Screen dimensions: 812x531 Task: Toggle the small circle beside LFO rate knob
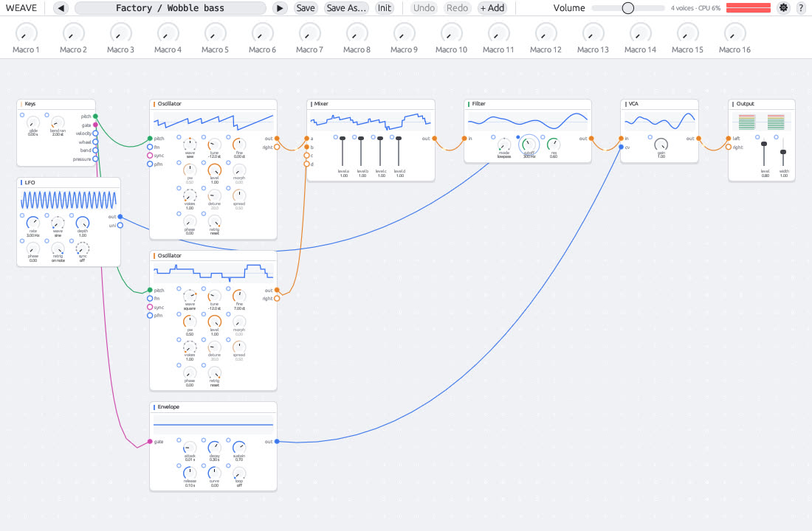22,215
